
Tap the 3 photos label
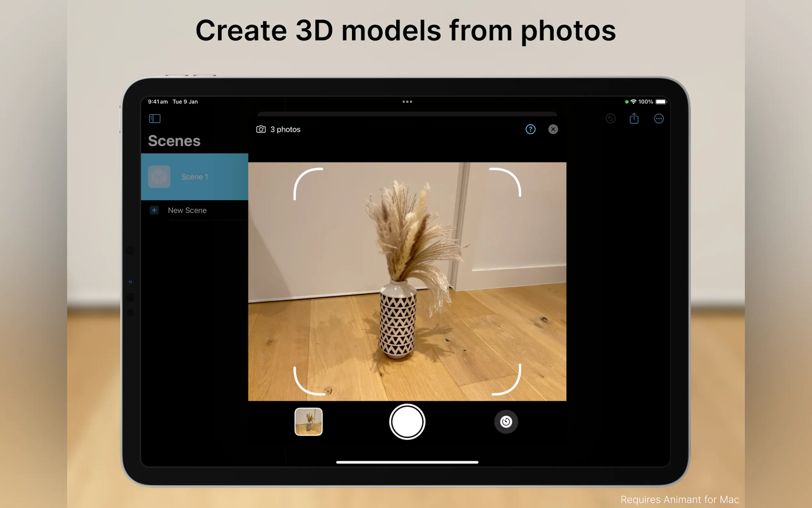point(285,129)
